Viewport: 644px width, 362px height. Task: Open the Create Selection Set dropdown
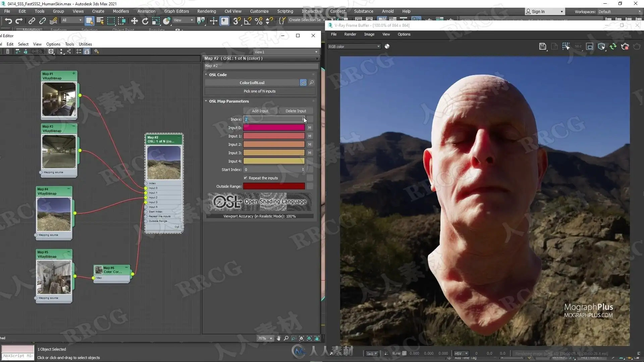click(306, 20)
